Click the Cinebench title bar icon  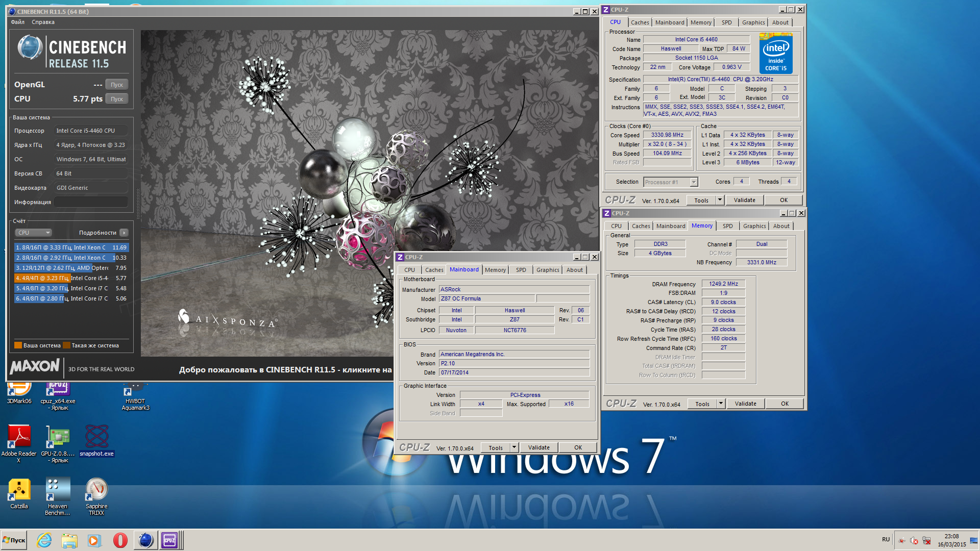(x=12, y=11)
